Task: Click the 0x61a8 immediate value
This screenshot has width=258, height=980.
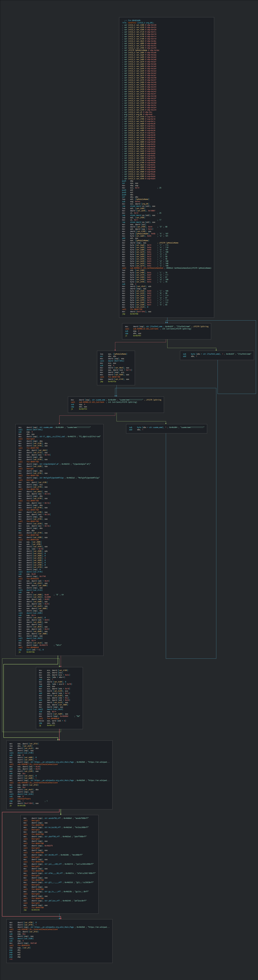Action: tap(34, 943)
